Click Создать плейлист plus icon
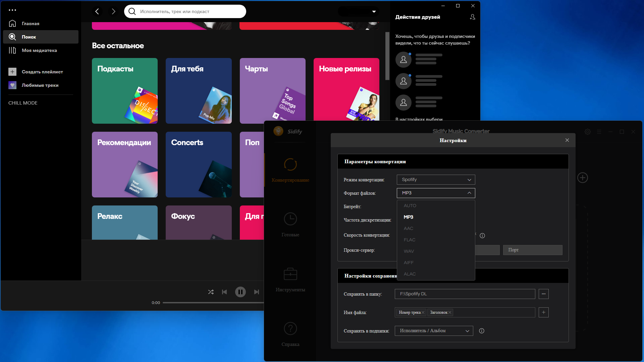 [12, 72]
